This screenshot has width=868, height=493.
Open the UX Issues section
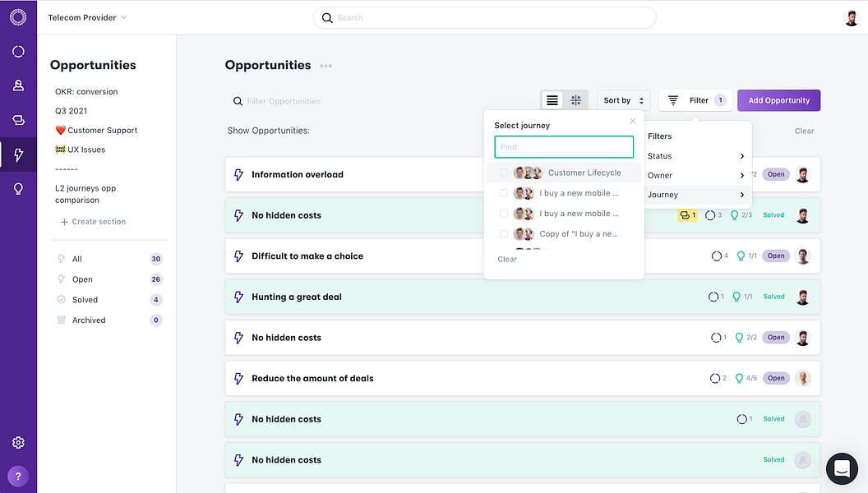(81, 150)
